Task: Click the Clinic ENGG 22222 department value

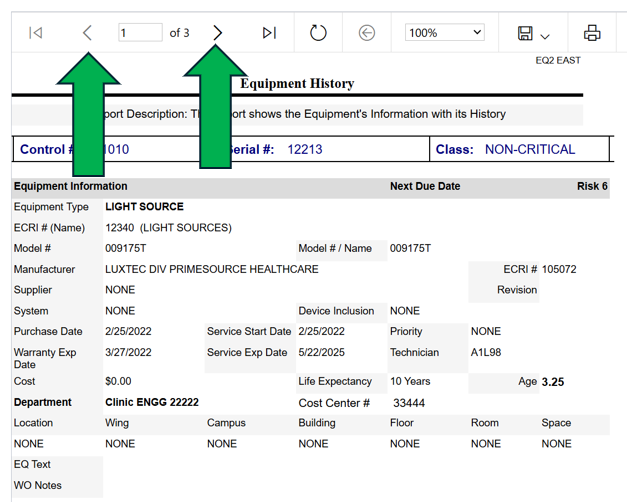Action: (x=152, y=402)
